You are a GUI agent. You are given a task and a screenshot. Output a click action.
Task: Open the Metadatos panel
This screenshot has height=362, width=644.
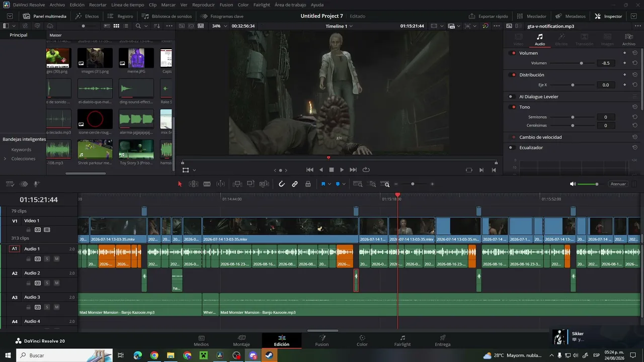pyautogui.click(x=571, y=16)
